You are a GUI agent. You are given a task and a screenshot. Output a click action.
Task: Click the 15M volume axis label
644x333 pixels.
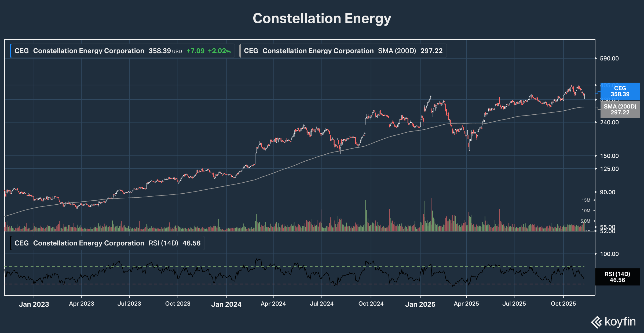click(x=586, y=200)
